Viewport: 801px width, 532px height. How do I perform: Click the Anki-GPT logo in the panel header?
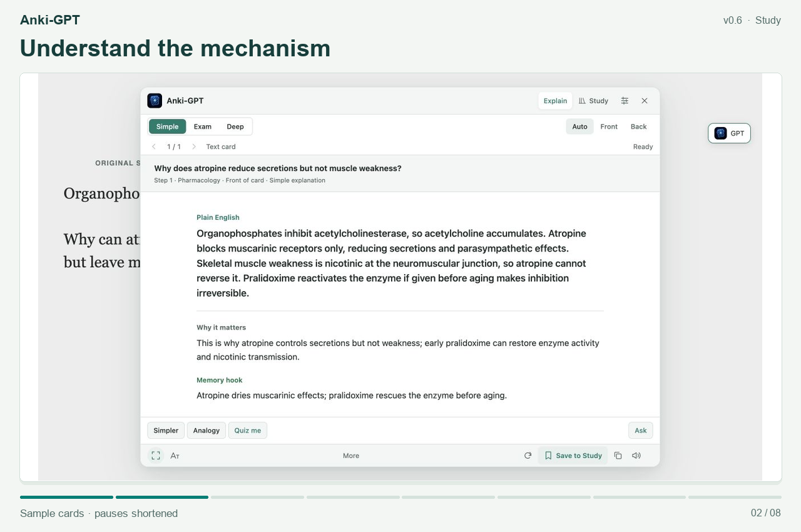(155, 101)
